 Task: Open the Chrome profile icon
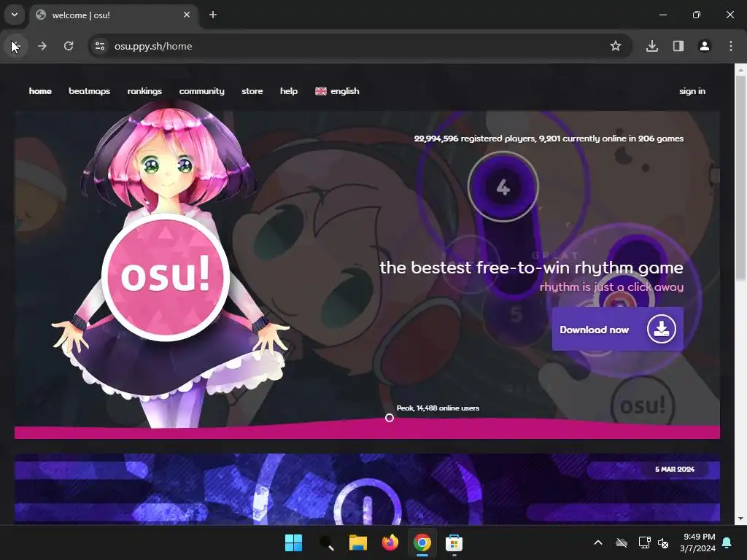[705, 46]
